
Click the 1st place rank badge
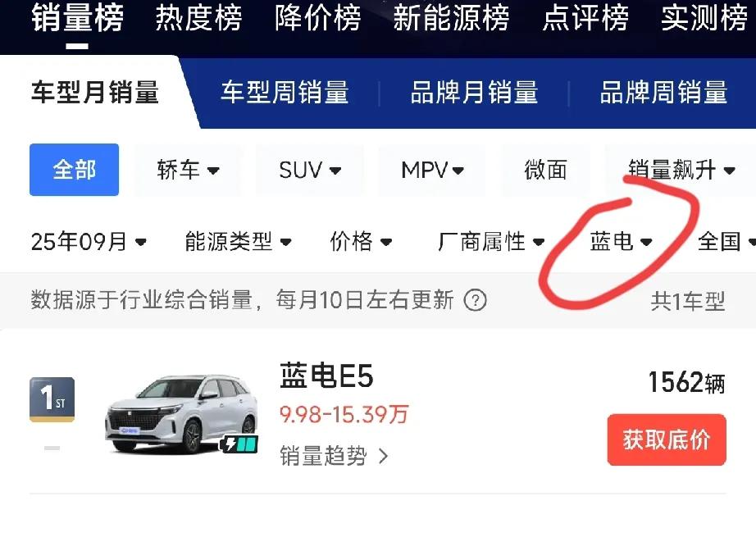(52, 399)
